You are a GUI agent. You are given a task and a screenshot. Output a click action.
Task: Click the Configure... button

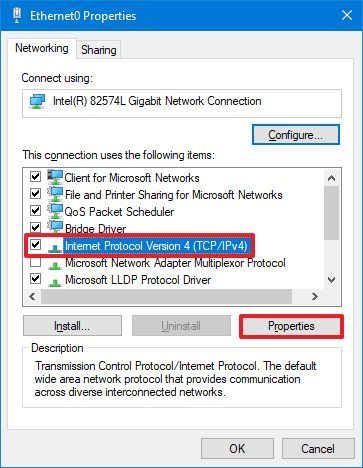click(296, 135)
